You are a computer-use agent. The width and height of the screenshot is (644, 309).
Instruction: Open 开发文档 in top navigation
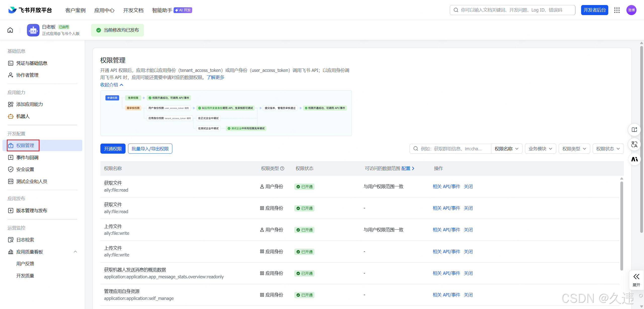point(133,10)
